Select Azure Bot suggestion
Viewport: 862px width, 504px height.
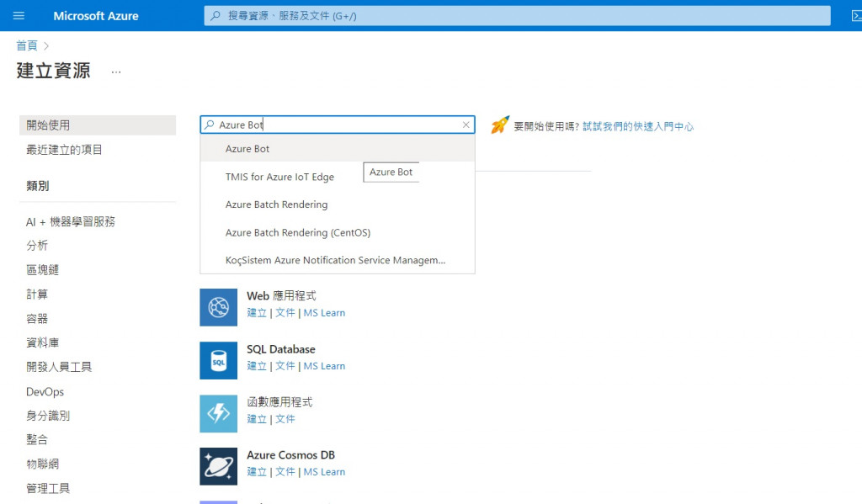tap(337, 149)
